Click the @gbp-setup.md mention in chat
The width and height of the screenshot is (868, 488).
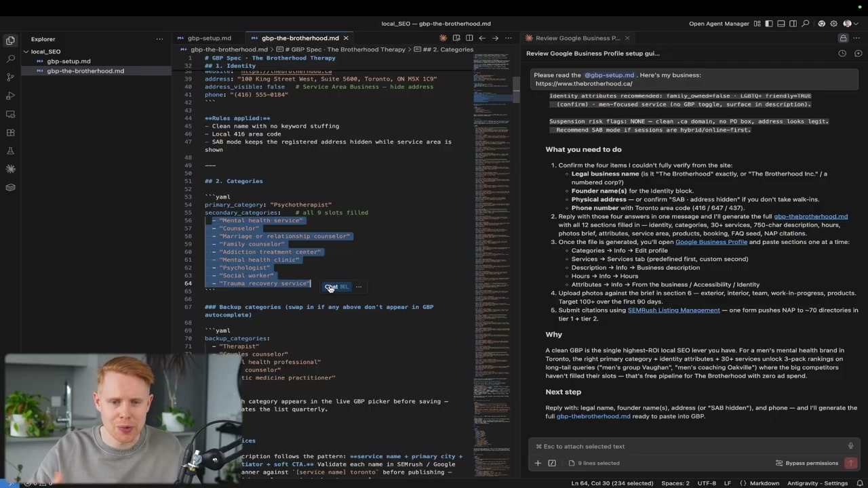(609, 75)
